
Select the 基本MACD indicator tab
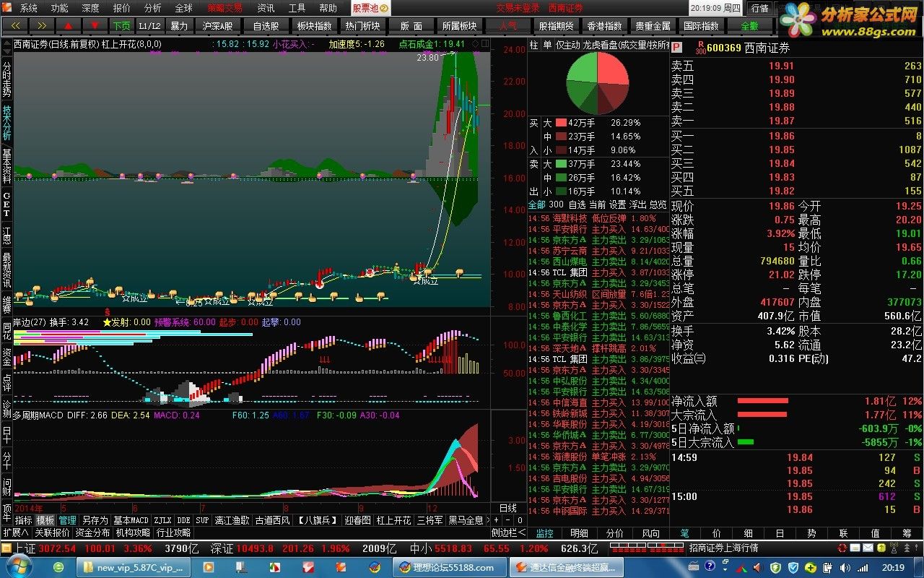coord(131,520)
